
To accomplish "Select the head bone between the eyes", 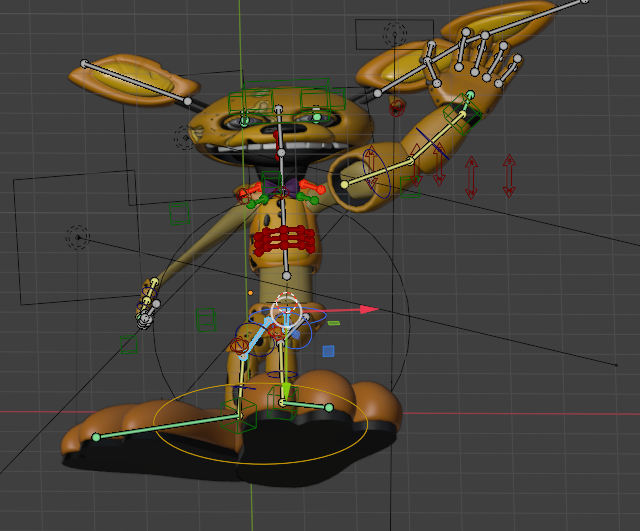I will click(x=280, y=131).
